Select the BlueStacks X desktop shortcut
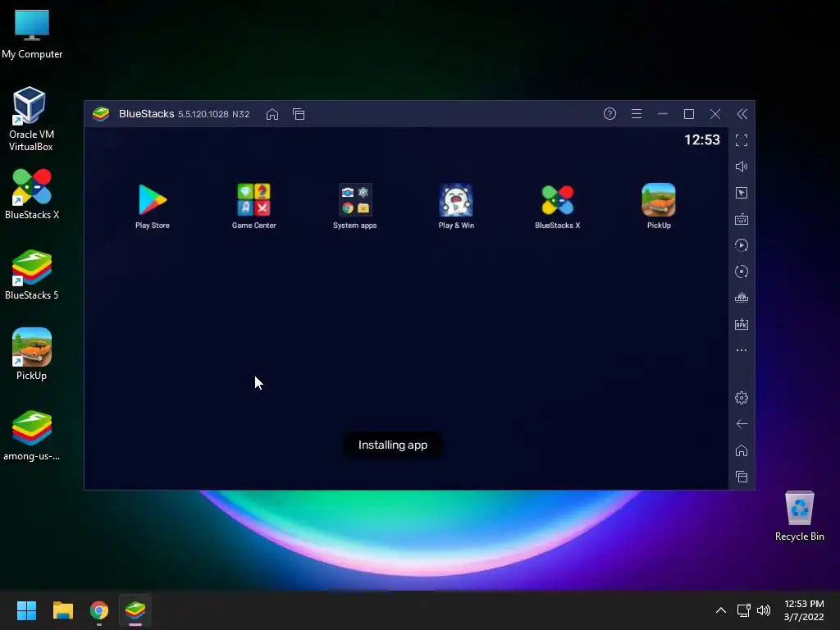Screen dimensions: 840x630 coord(32,194)
